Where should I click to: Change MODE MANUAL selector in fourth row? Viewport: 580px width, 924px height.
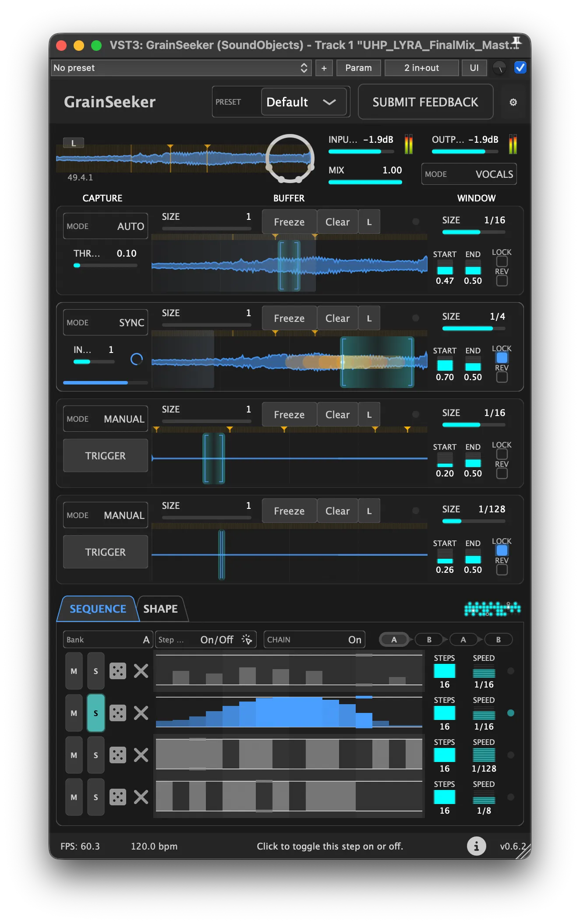coord(106,515)
